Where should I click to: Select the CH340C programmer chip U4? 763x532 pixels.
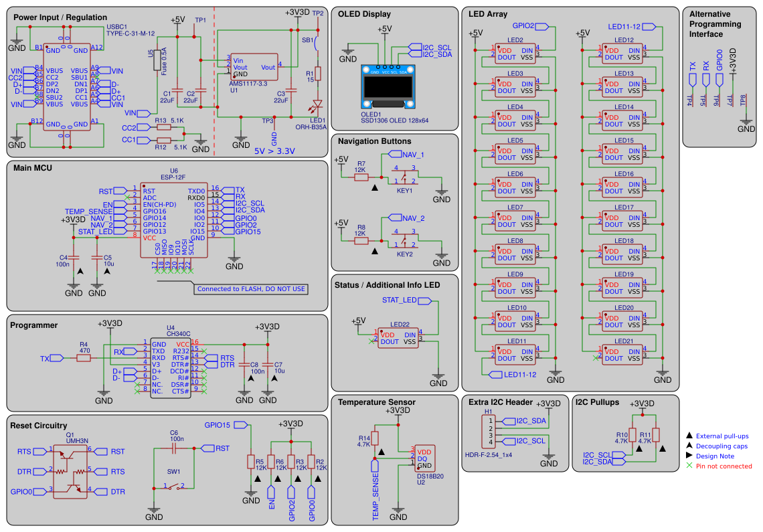[x=170, y=368]
